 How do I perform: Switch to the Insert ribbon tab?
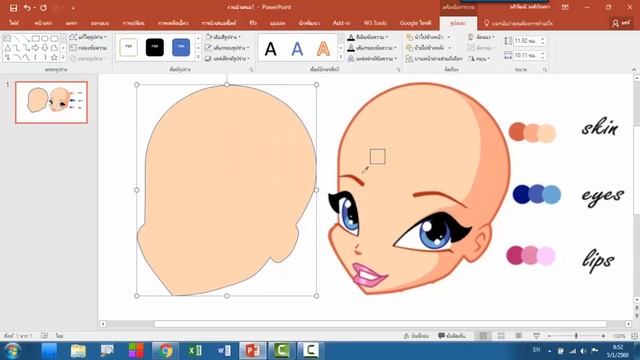pos(71,23)
